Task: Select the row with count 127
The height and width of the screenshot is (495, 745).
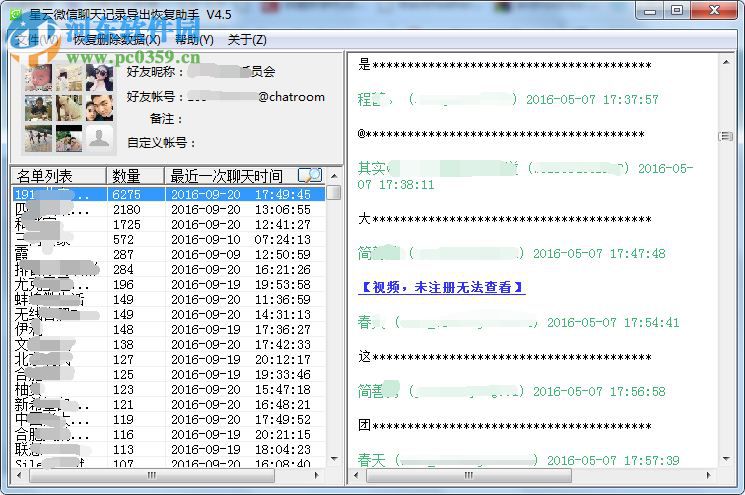Action: tap(169, 360)
